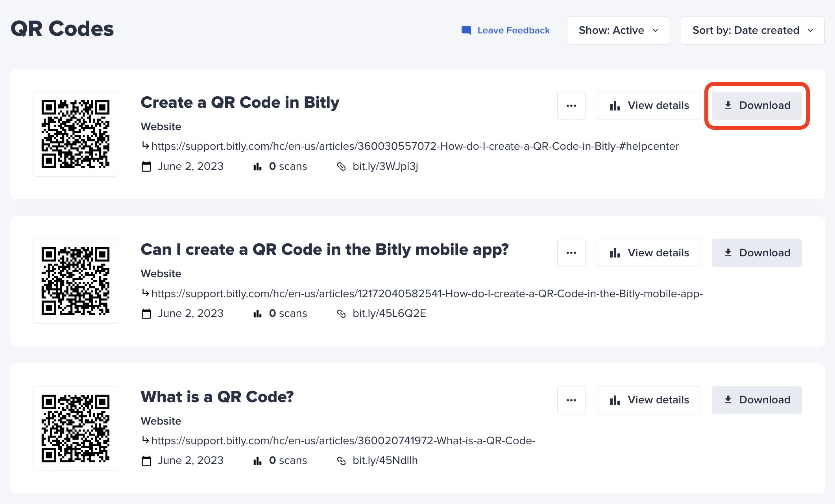Image resolution: width=835 pixels, height=504 pixels.
Task: Select the Website label under the first QR code
Action: 161,126
